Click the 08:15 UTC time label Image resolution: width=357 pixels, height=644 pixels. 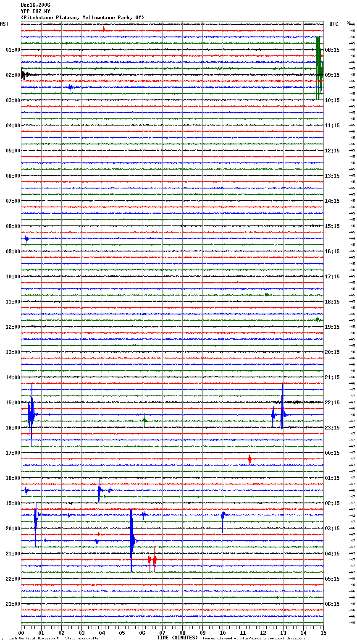(x=332, y=50)
